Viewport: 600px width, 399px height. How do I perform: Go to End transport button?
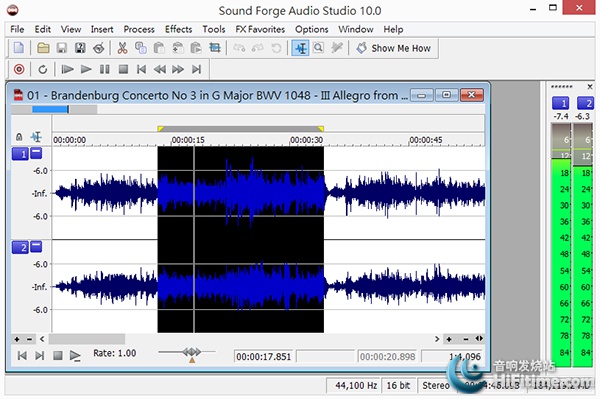(x=196, y=69)
